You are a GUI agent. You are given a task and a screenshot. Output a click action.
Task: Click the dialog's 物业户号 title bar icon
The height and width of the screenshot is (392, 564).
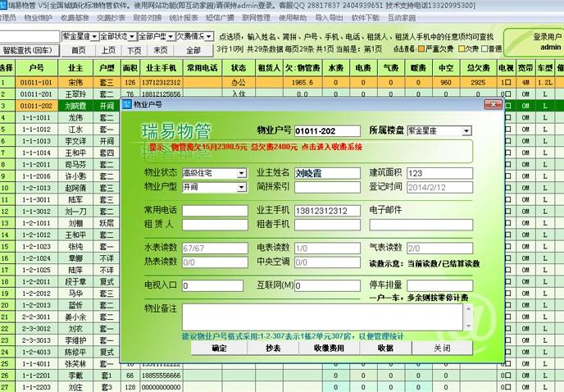click(127, 105)
